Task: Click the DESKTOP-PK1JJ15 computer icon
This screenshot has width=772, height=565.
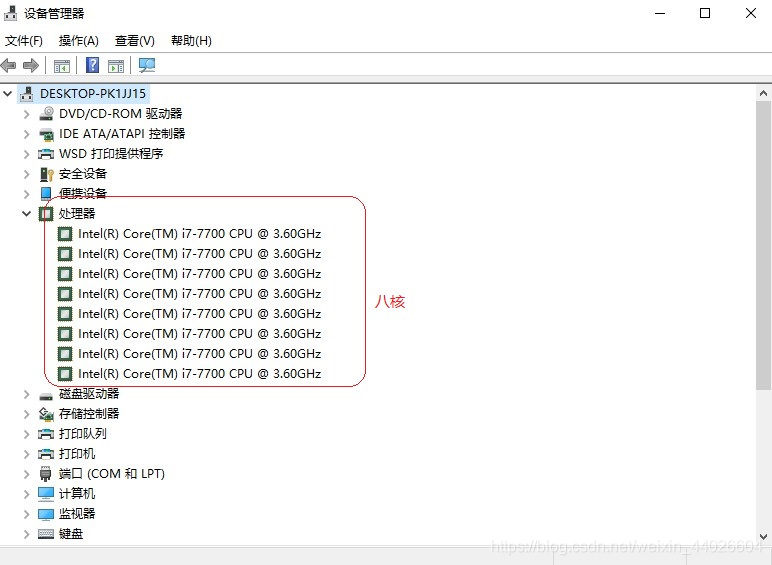Action: point(27,94)
